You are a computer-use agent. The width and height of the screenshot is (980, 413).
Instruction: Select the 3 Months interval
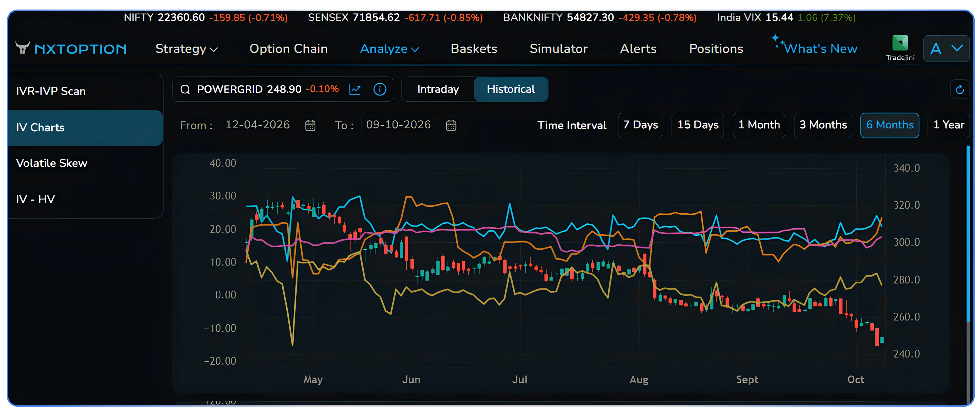pyautogui.click(x=823, y=125)
